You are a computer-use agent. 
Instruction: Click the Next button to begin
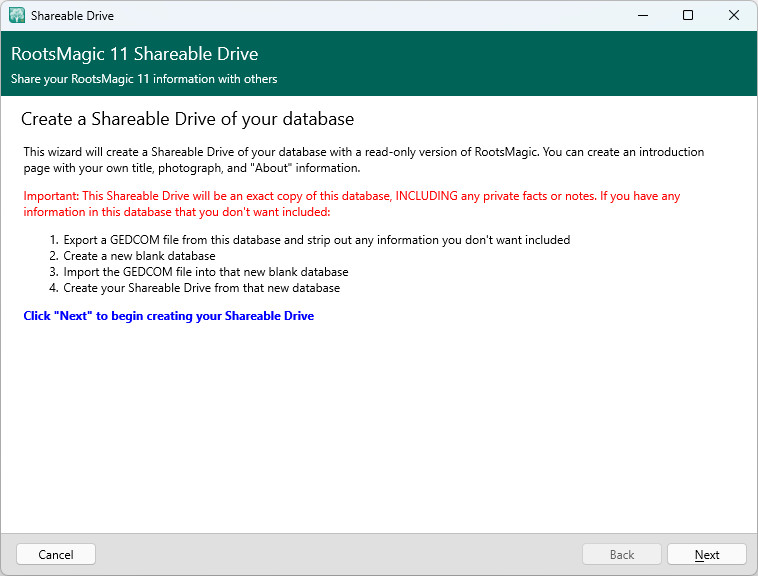click(x=706, y=554)
